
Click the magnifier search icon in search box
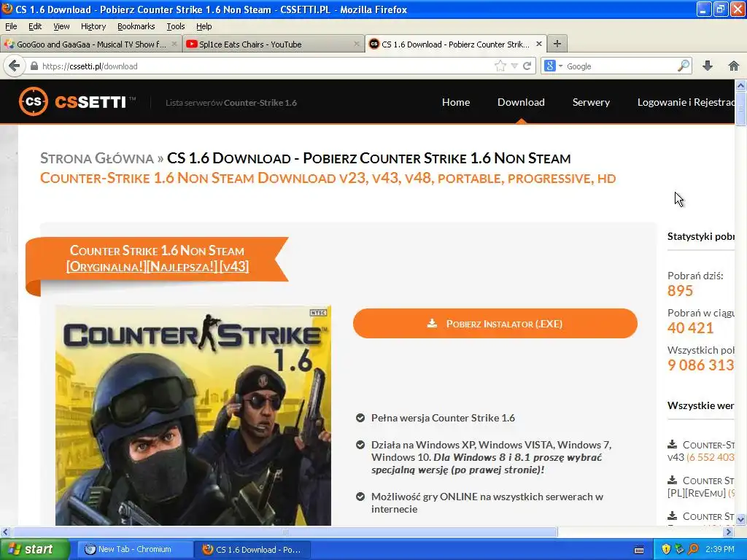[683, 66]
